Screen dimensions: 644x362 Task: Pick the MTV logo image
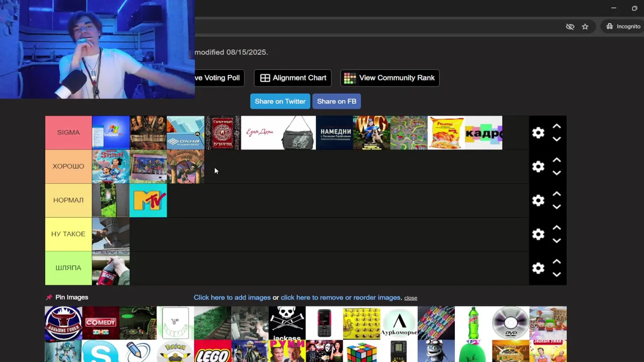click(x=148, y=200)
